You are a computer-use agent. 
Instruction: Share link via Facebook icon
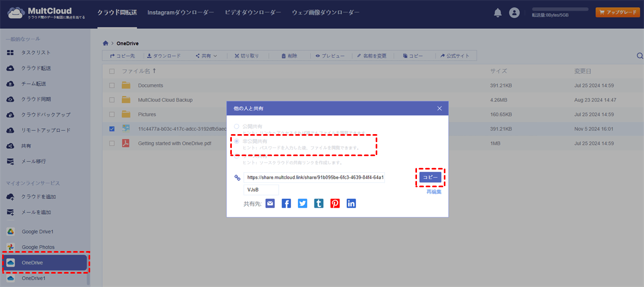286,204
